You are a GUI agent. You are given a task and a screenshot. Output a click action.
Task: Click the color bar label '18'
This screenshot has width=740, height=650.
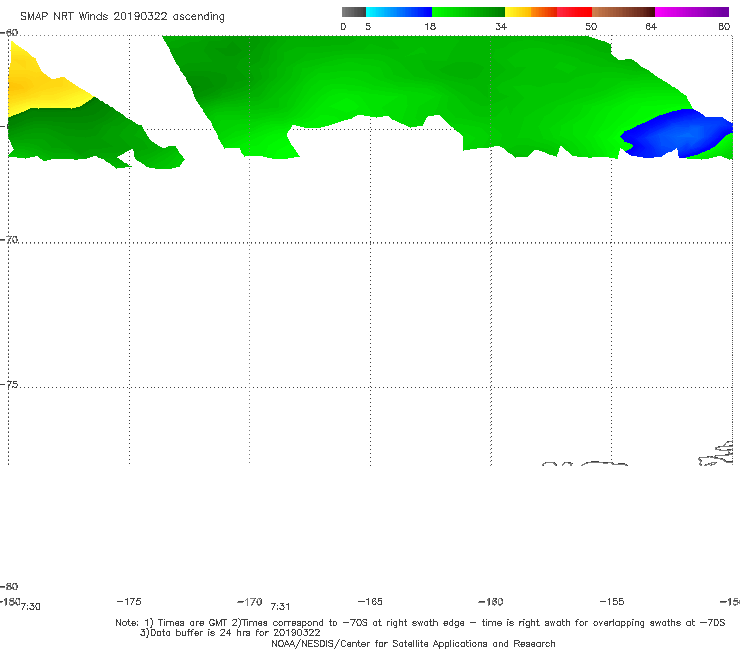tap(430, 26)
